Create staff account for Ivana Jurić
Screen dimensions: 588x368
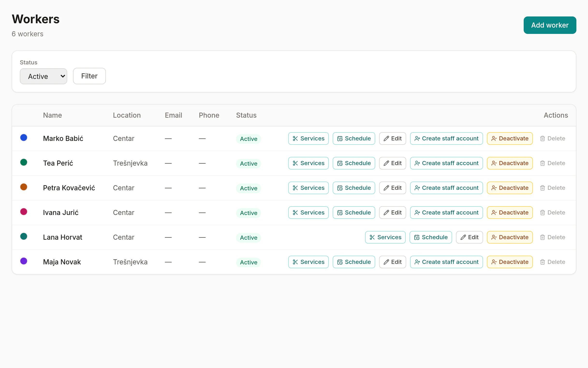(446, 213)
